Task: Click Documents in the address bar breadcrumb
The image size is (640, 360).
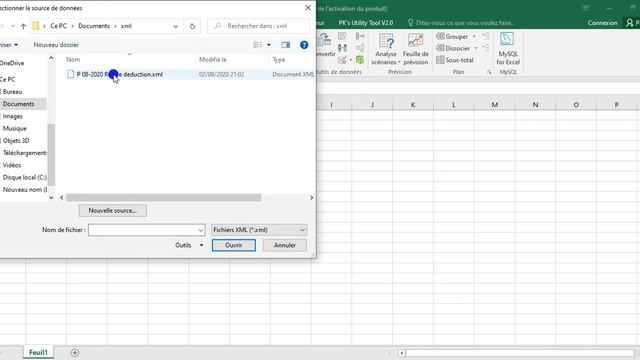Action: 94,26
